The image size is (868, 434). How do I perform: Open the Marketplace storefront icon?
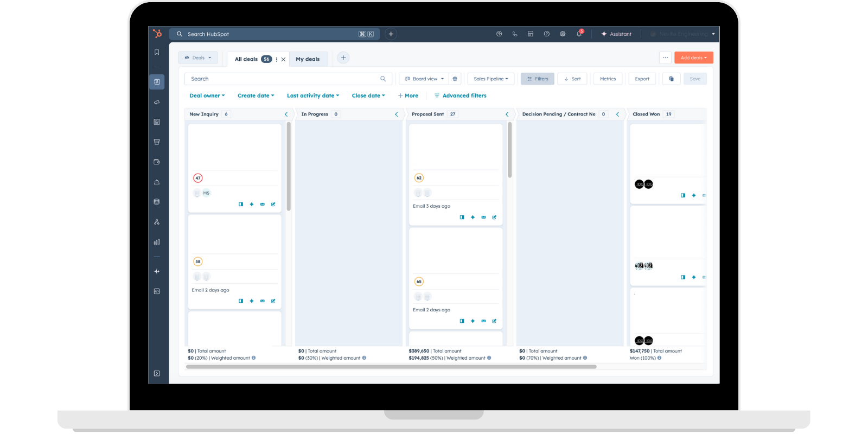531,34
